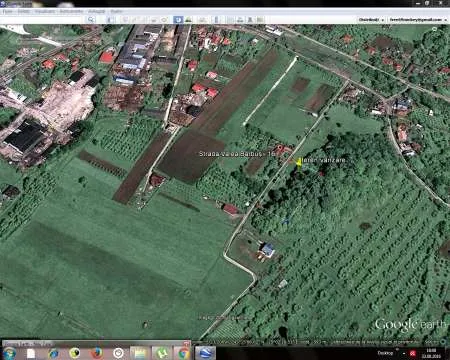Click the Save Image toolbar icon
The height and width of the screenshot is (360, 450).
pos(250,20)
